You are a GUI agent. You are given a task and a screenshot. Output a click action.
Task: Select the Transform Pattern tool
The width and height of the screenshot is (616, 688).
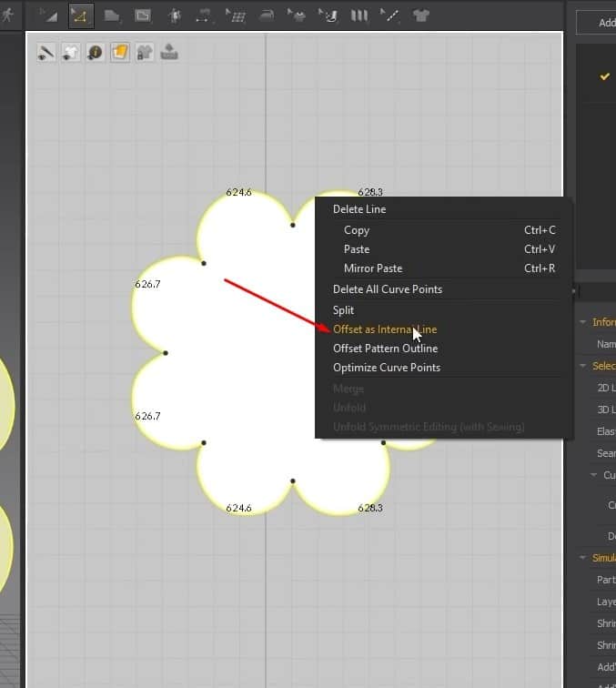48,15
